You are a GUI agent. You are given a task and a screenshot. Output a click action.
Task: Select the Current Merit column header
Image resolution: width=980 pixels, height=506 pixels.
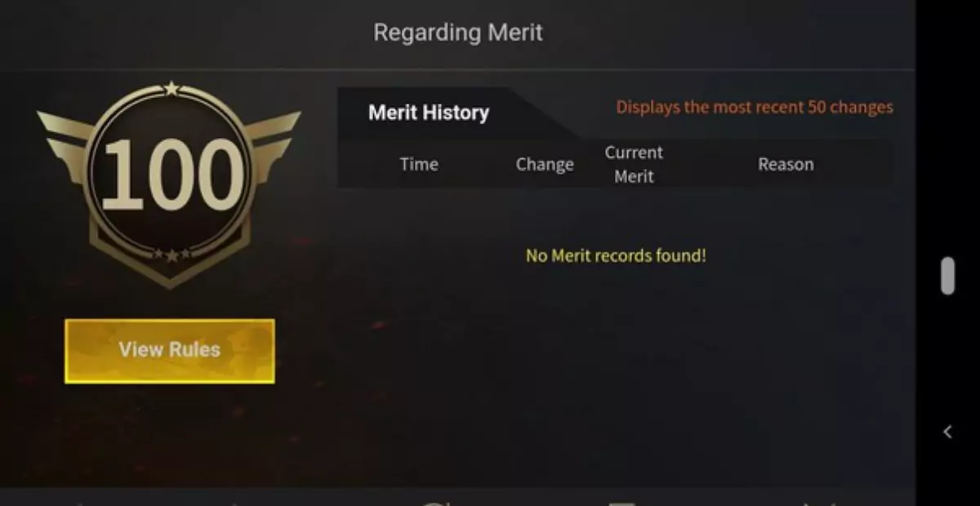(x=634, y=164)
